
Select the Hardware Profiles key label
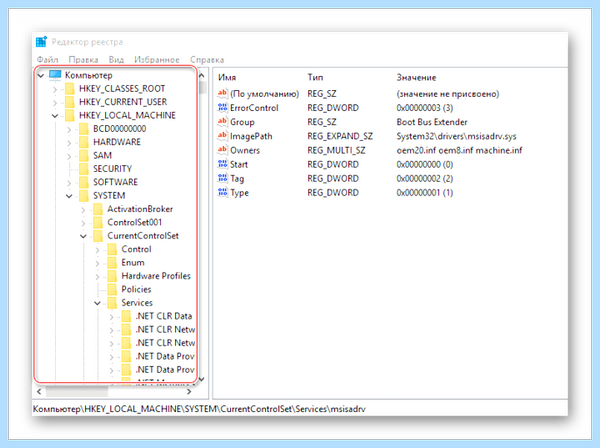tap(156, 276)
